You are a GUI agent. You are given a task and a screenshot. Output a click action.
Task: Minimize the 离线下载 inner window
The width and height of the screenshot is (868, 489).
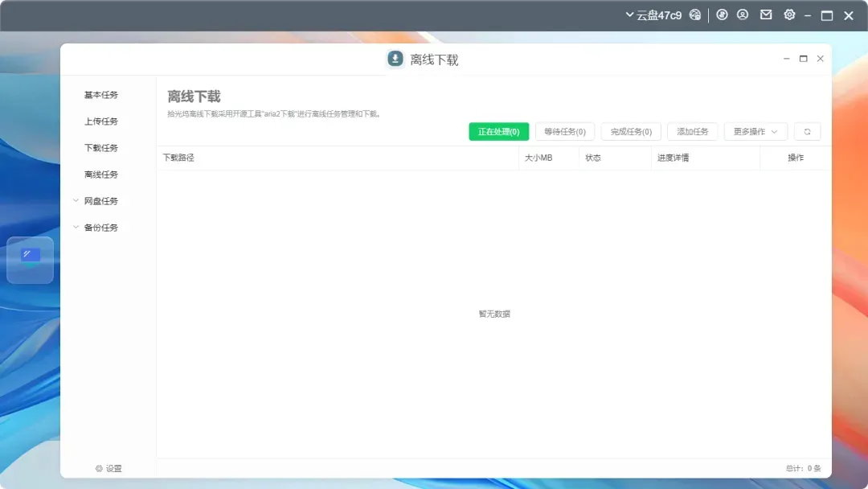[x=787, y=59]
